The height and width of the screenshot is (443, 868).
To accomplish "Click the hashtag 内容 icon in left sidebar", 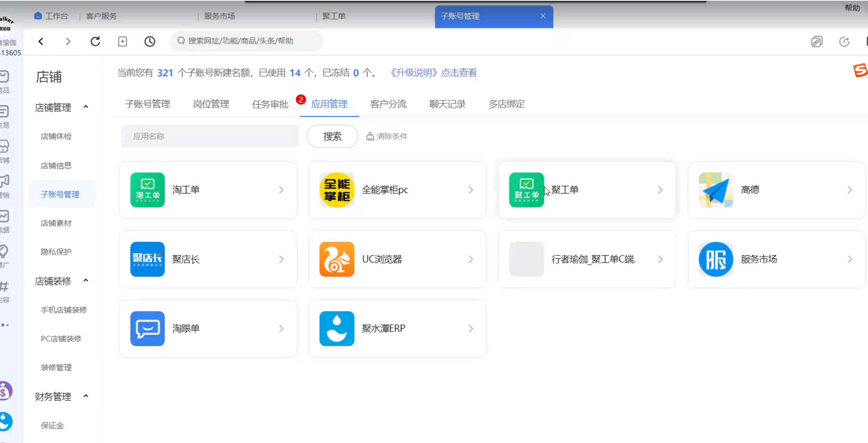I will point(4,286).
